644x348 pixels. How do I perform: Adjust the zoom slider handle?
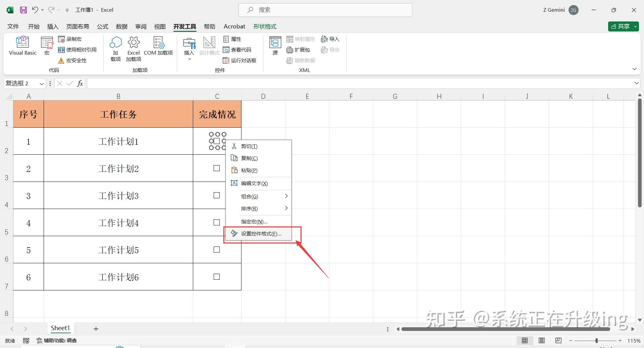click(596, 341)
